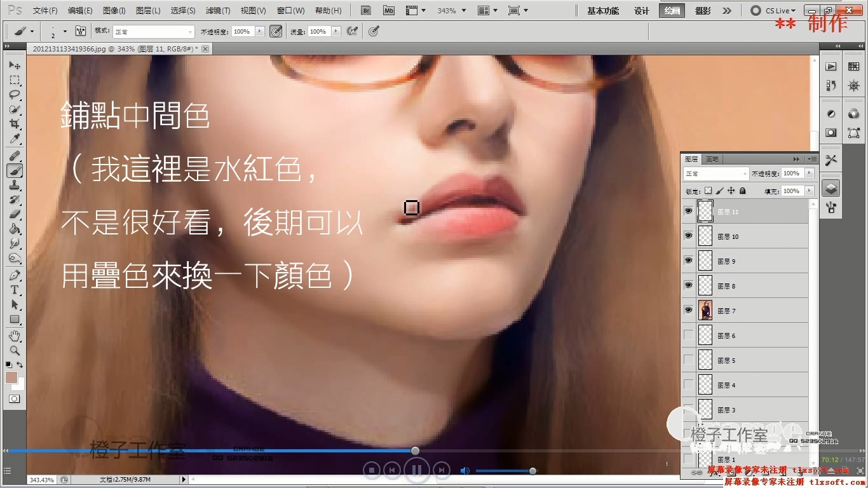
Task: Expand brush flow 流量 slider arrow
Action: click(336, 31)
